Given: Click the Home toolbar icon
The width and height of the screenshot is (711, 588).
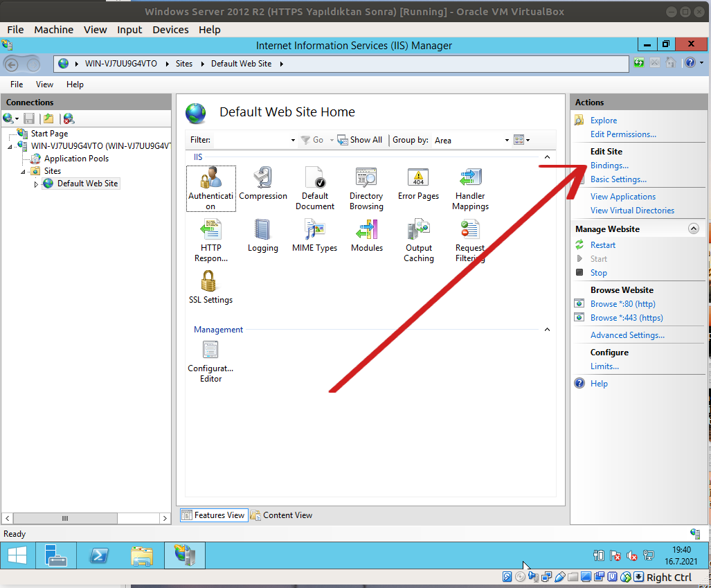Looking at the screenshot, I should coord(671,62).
